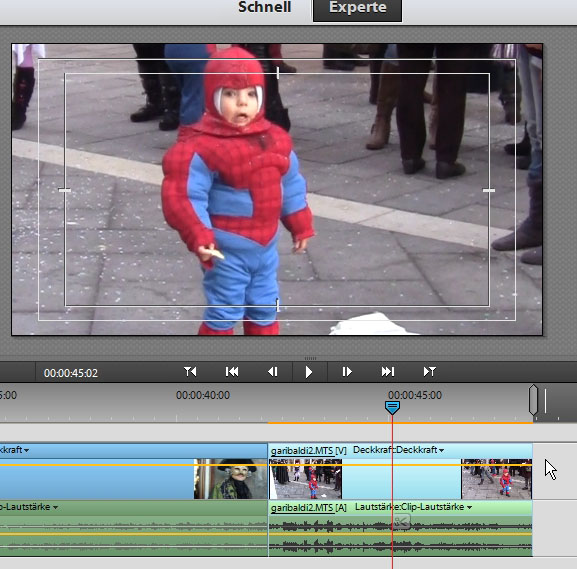Jump to start of timeline
577x569 pixels.
coord(190,372)
